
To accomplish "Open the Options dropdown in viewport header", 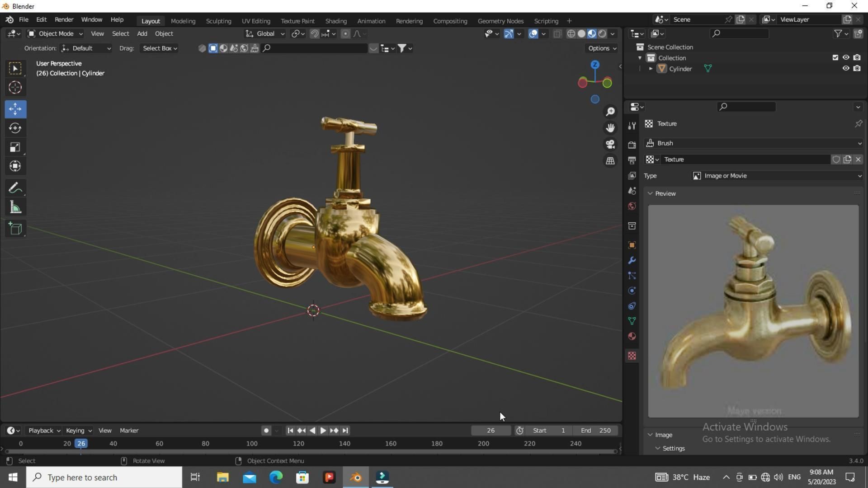I will [x=602, y=48].
